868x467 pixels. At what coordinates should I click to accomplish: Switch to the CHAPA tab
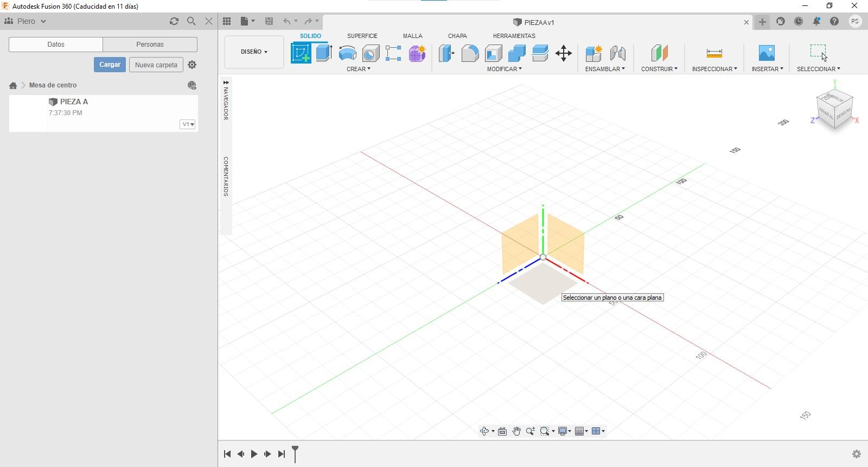click(457, 36)
